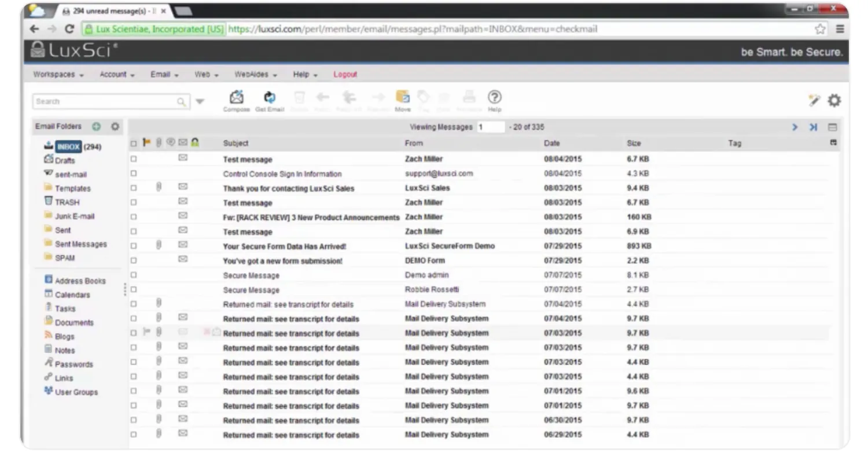Viewport: 868px width, 467px height.
Task: Check the Control Console Sign In Information row
Action: click(x=134, y=174)
